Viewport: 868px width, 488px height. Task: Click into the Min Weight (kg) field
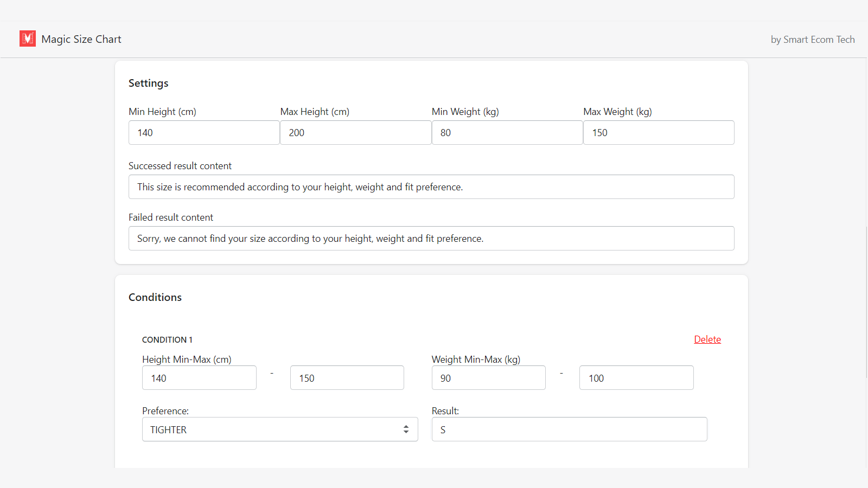pos(507,133)
